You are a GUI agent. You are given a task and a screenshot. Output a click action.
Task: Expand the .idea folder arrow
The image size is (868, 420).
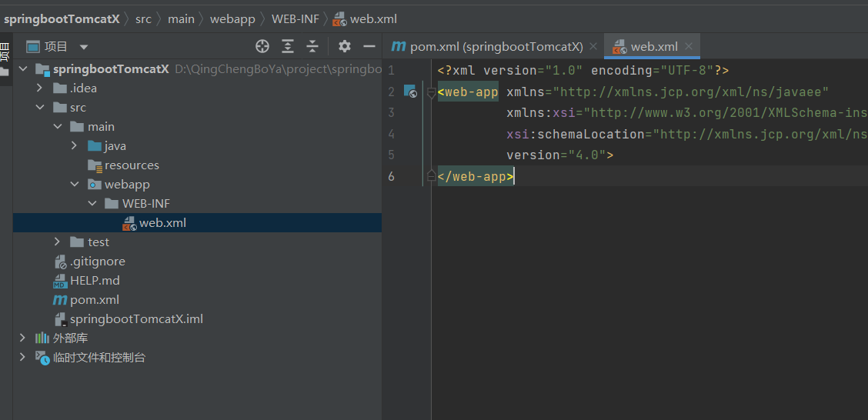39,88
